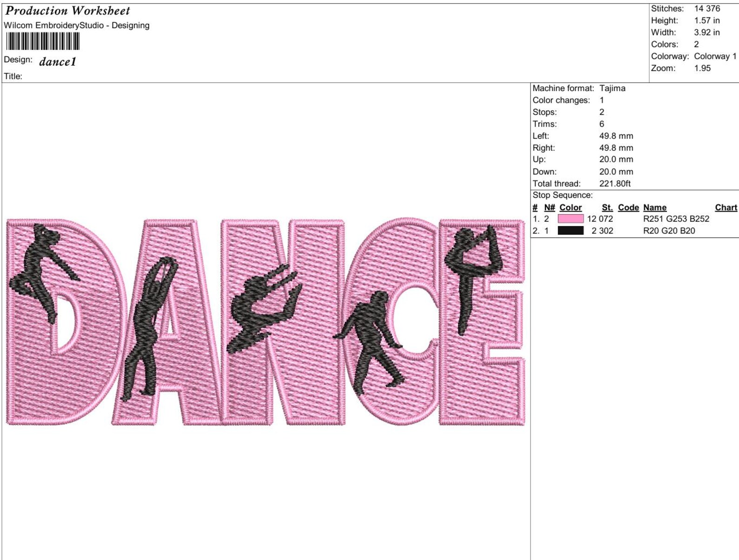Select stitch count '2 302' in stop sequence
This screenshot has height=560, width=739.
602,231
